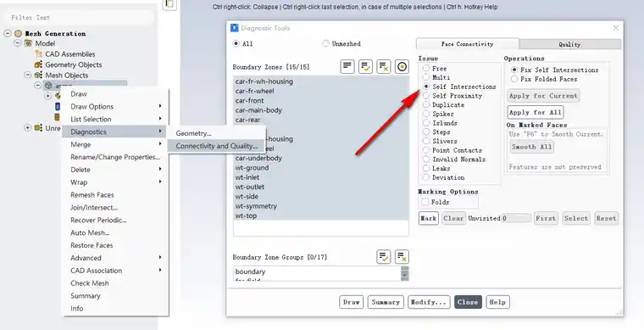Open the Draw Options submenu arrow
This screenshot has height=330, width=644.
tap(160, 106)
